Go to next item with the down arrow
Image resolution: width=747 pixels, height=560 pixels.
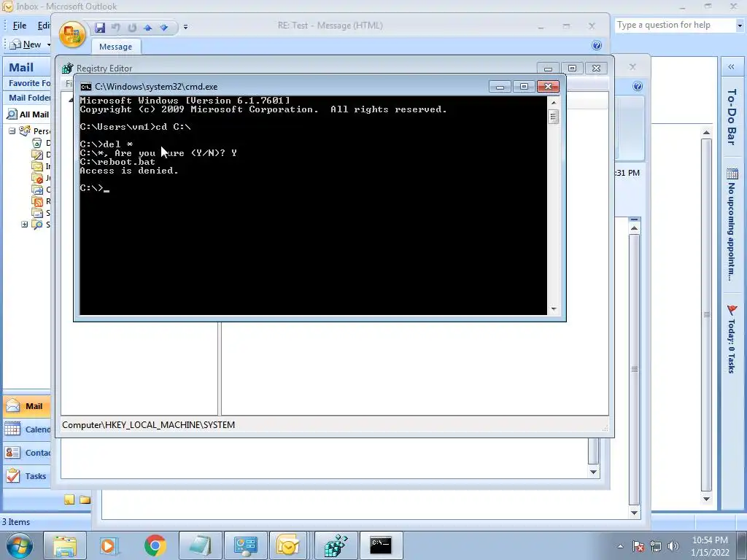coord(164,28)
